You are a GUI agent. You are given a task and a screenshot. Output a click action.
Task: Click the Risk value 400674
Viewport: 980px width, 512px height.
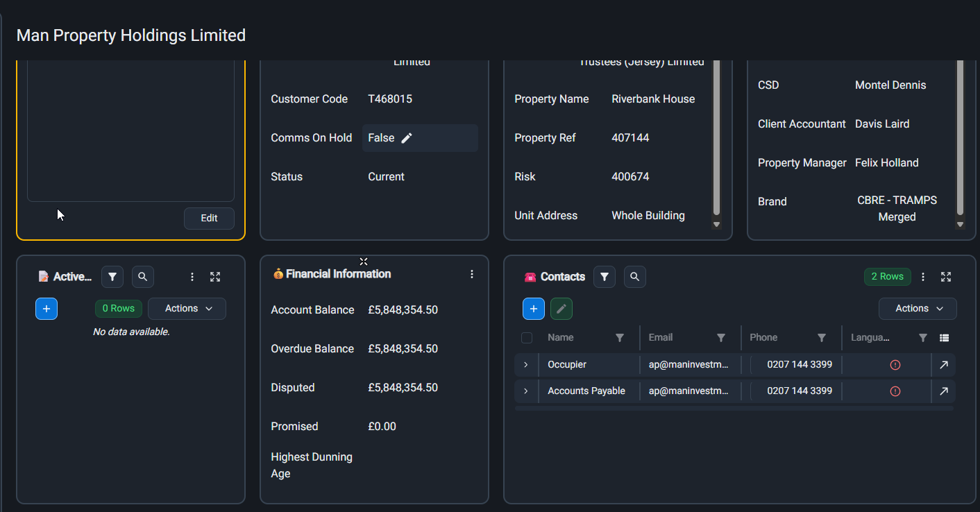coord(630,177)
